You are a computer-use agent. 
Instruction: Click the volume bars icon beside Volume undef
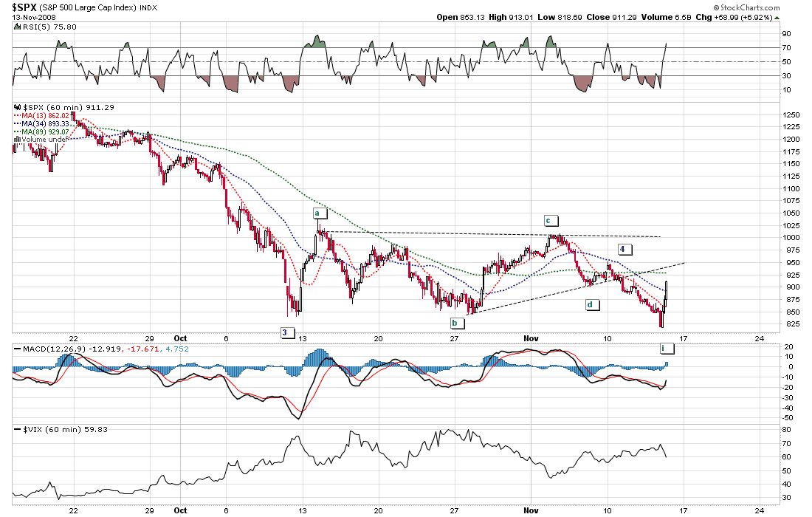17,140
